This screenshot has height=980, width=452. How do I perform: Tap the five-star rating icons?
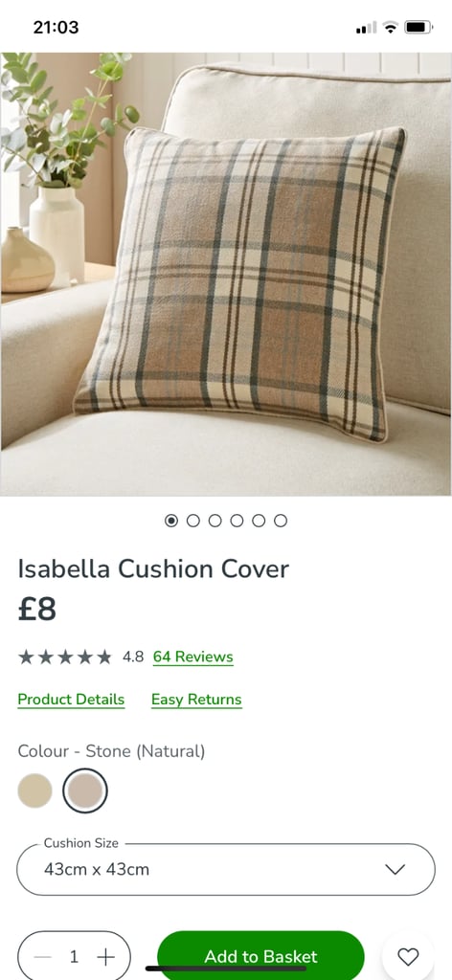click(x=65, y=657)
